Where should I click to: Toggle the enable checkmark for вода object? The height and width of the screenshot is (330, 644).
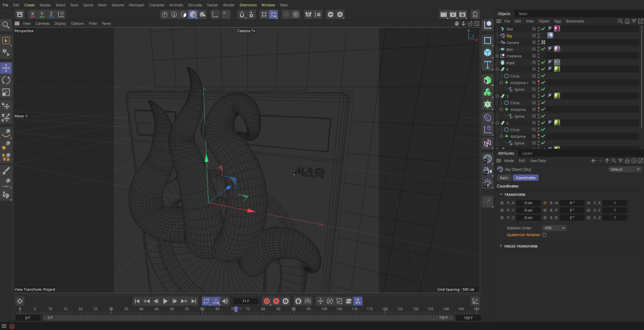point(543,62)
